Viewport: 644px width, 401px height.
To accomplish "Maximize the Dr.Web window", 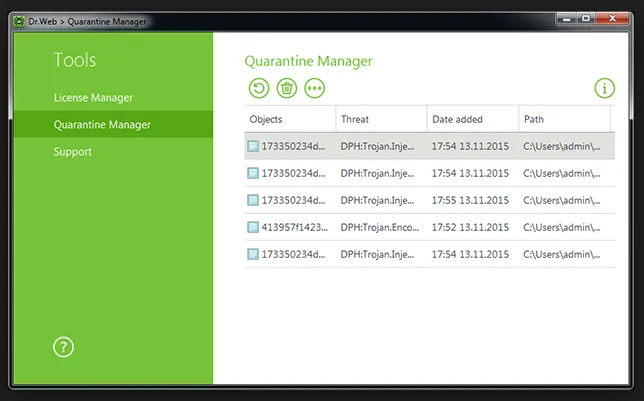I will click(586, 18).
